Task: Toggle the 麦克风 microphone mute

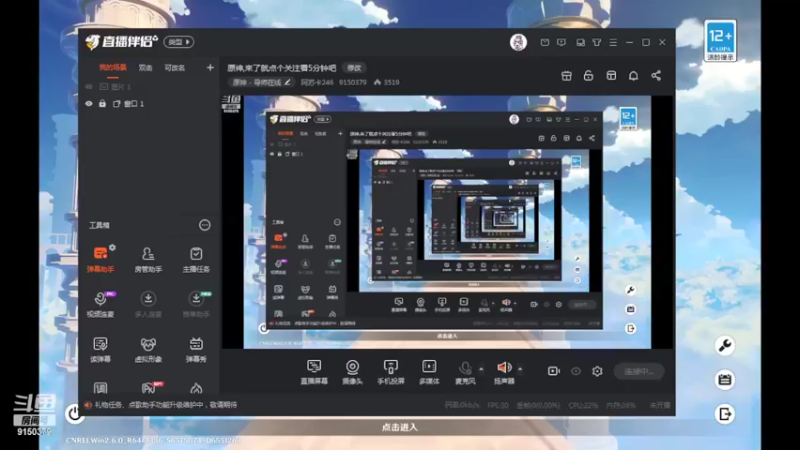Action: (465, 372)
